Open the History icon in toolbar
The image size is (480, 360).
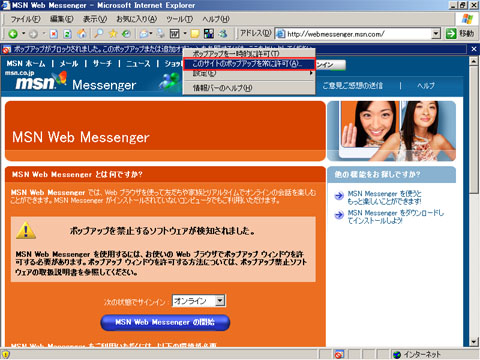click(x=126, y=33)
